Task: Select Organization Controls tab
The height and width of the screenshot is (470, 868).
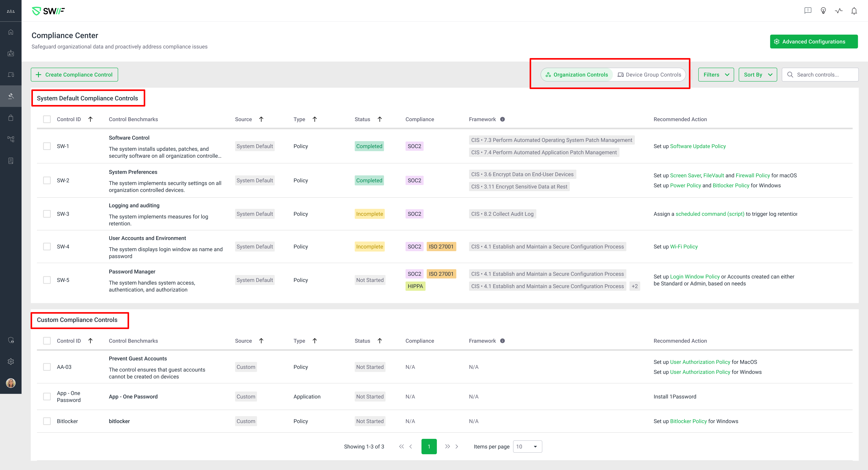Action: [577, 75]
